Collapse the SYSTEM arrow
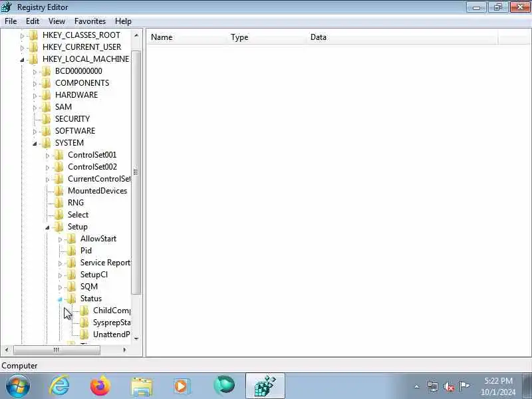The height and width of the screenshot is (399, 532). pyautogui.click(x=35, y=144)
